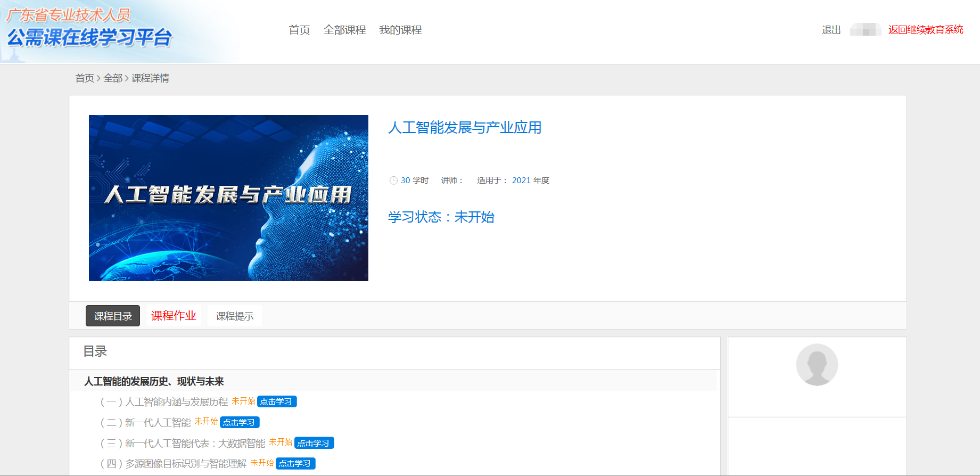This screenshot has height=476, width=980.
Task: Click 课程详情 breadcrumb text
Action: 150,78
